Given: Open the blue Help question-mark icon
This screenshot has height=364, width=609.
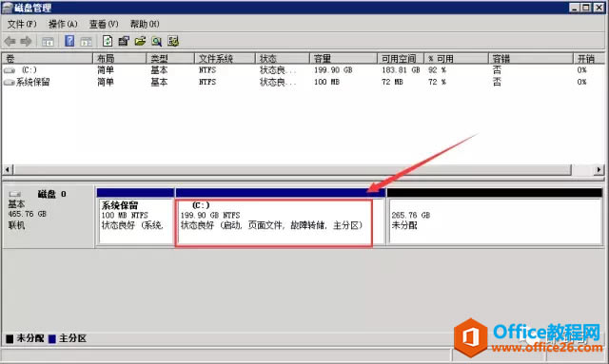Looking at the screenshot, I should click(69, 41).
